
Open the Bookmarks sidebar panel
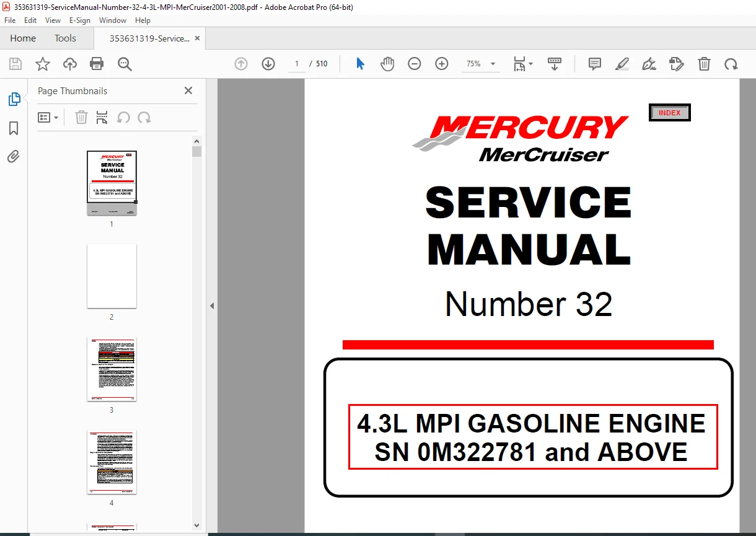[x=14, y=128]
